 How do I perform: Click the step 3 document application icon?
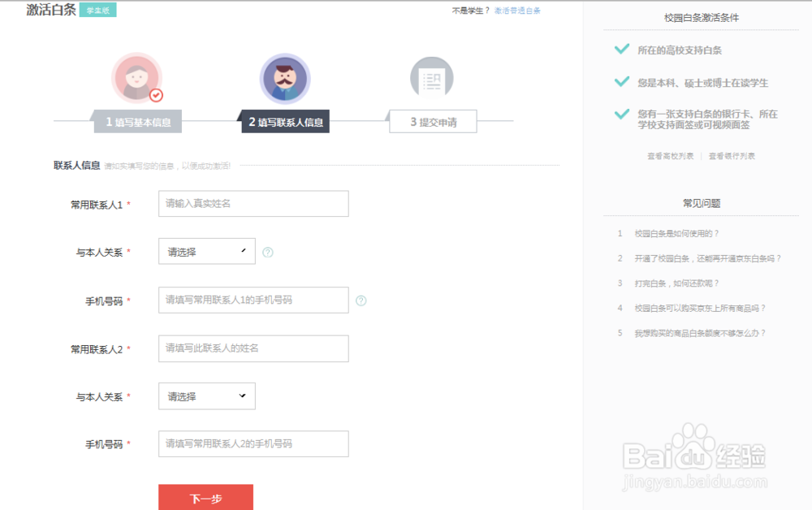431,76
